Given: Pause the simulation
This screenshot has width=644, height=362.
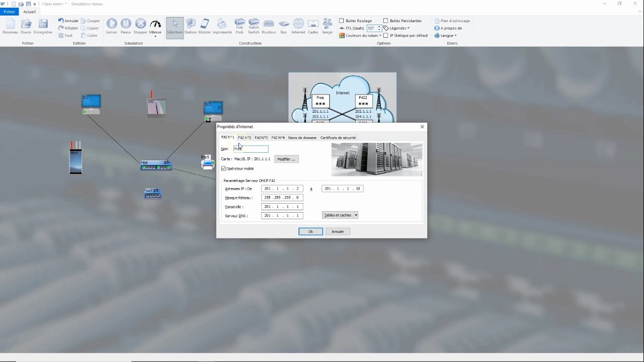Looking at the screenshot, I should [126, 27].
